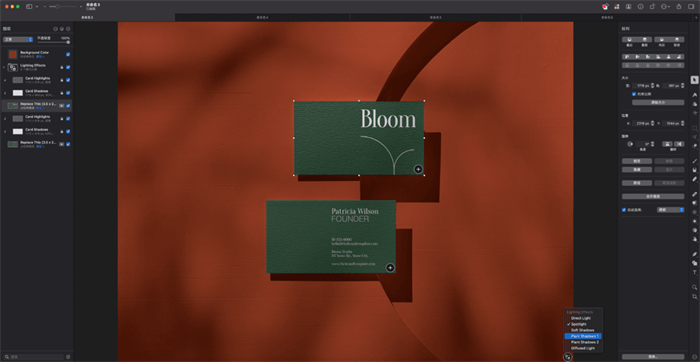This screenshot has width=700, height=362.
Task: Select the Crop tool at toolbar bottom
Action: pyautogui.click(x=695, y=296)
